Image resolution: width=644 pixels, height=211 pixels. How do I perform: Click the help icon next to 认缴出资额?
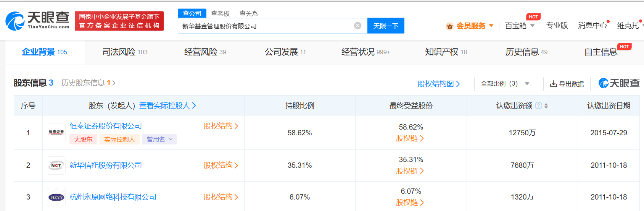click(x=538, y=105)
